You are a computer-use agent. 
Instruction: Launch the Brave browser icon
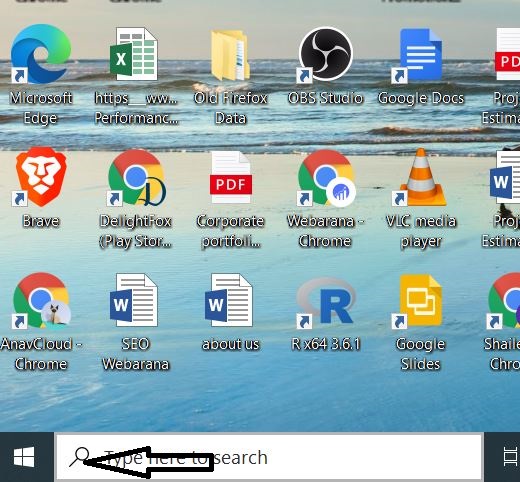40,177
